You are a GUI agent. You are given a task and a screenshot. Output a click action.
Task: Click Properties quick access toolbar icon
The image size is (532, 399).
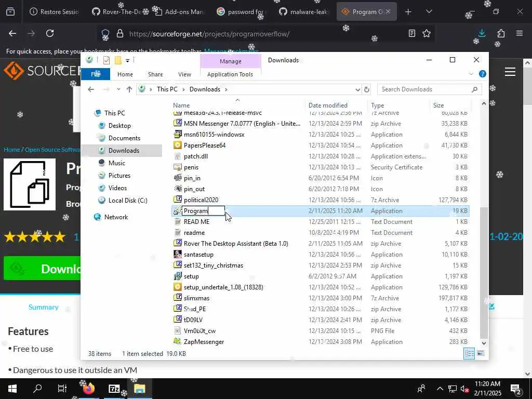107,60
